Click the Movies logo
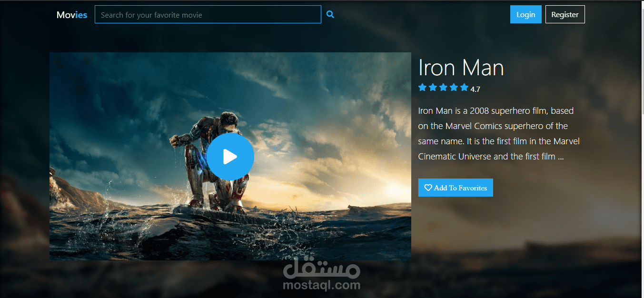644x298 pixels. (72, 15)
